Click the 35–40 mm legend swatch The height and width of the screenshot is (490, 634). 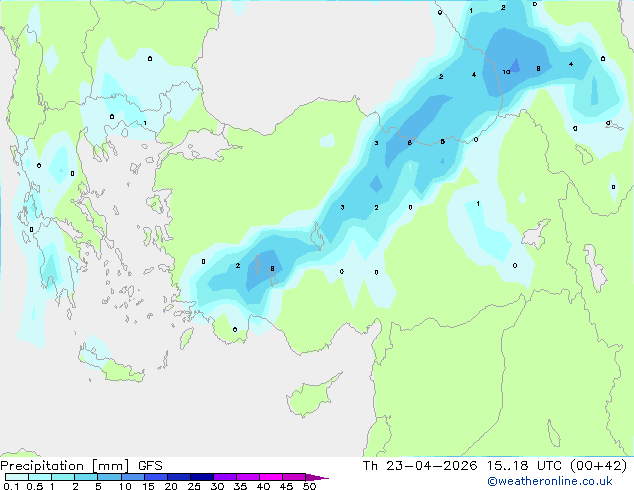pyautogui.click(x=247, y=477)
